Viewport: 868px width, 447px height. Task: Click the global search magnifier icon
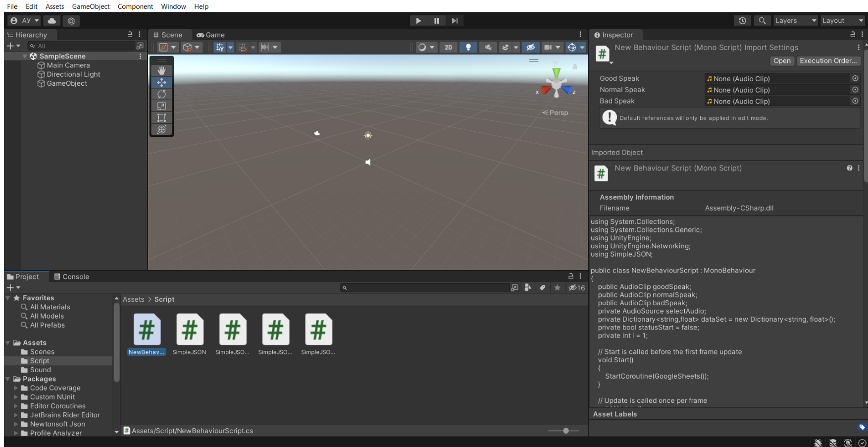pos(762,21)
